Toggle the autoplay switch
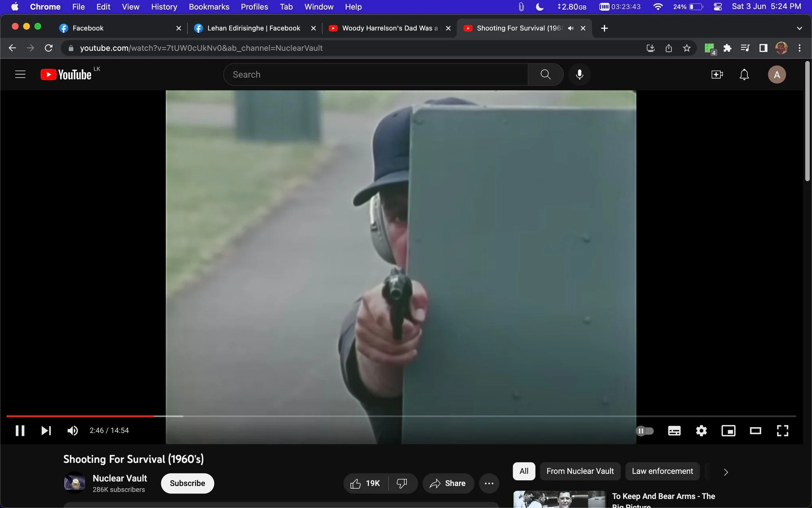 pyautogui.click(x=645, y=431)
